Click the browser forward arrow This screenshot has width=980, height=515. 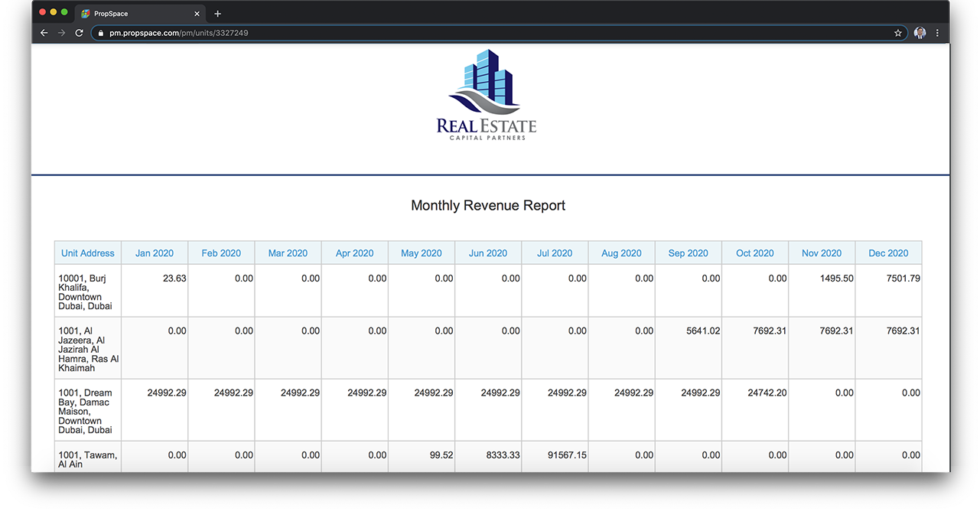(61, 33)
